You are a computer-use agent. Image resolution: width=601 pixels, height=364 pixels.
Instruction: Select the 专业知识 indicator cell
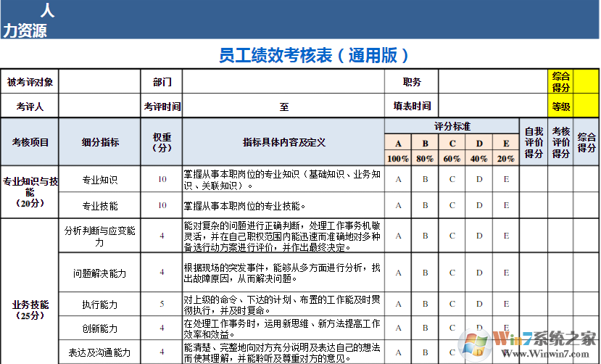pyautogui.click(x=99, y=179)
